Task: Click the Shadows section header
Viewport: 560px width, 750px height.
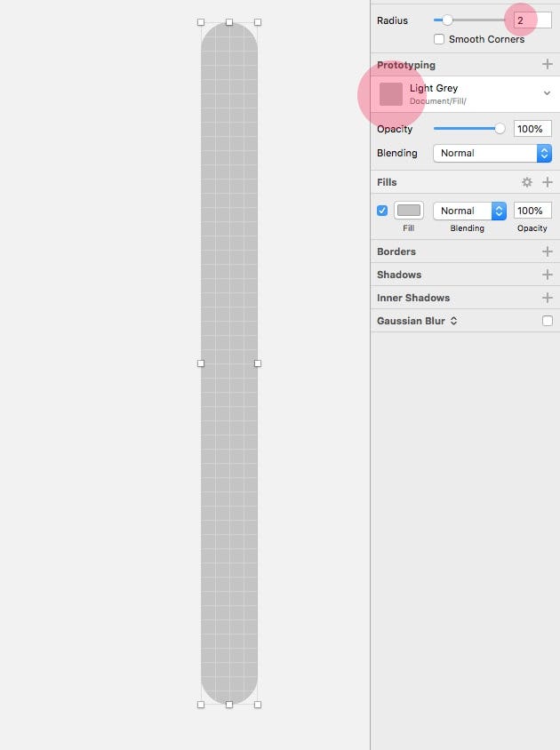Action: 399,275
